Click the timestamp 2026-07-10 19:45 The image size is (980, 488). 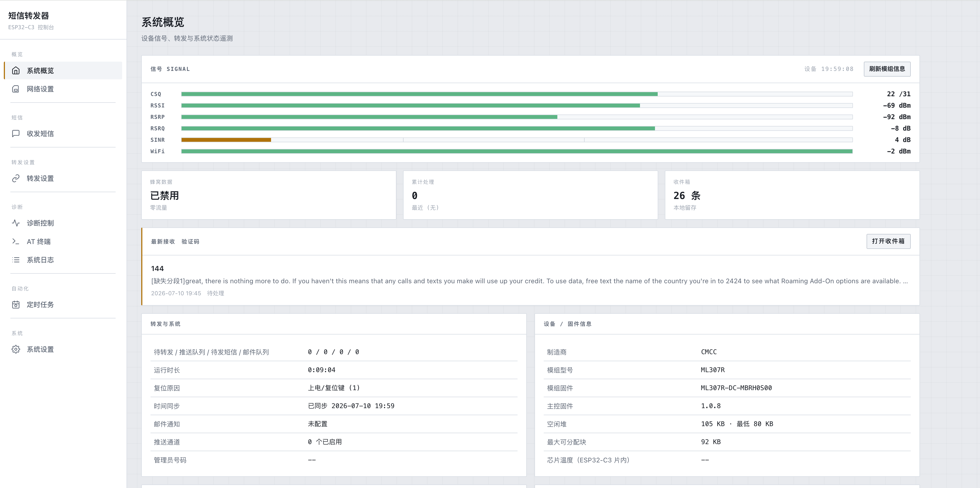pos(176,293)
